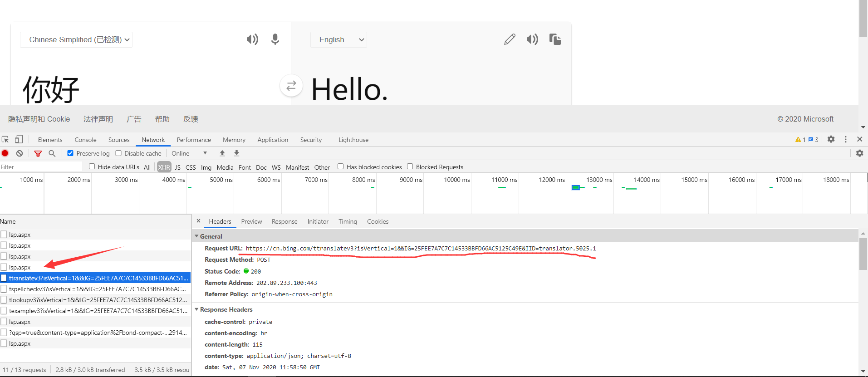Toggle Preserve log checkbox
Image resolution: width=868 pixels, height=377 pixels.
(x=70, y=153)
